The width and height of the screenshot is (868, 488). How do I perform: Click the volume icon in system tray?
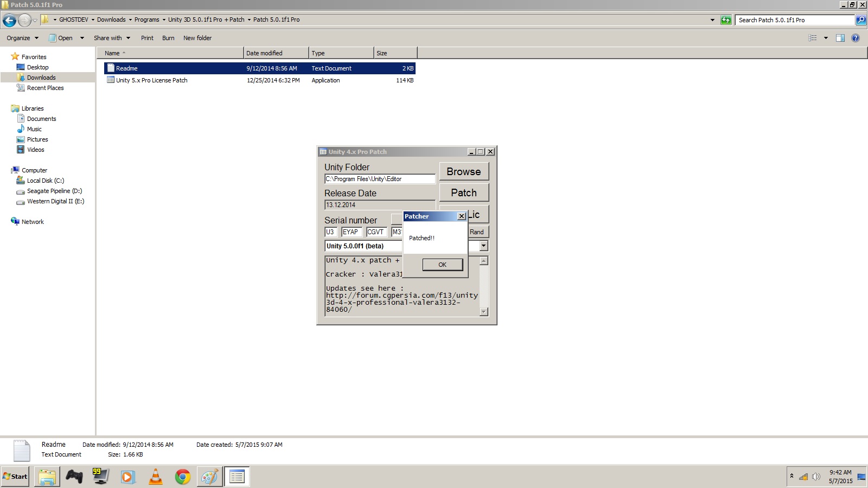pos(816,477)
